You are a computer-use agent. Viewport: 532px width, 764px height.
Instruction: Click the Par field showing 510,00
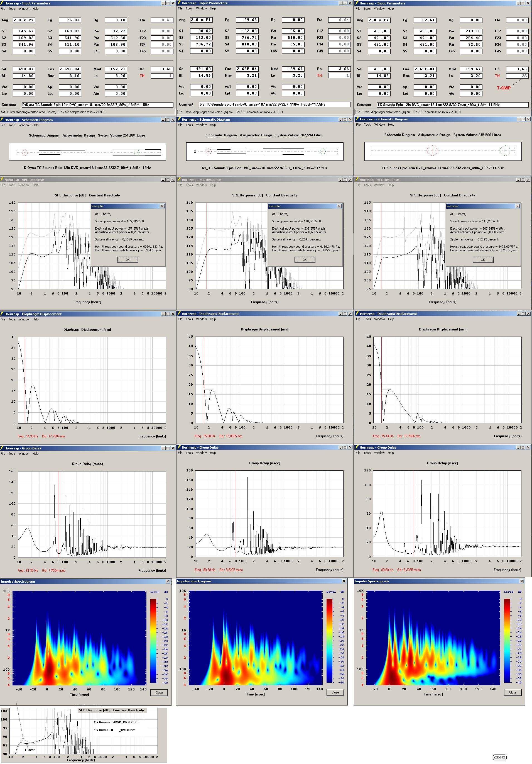click(x=293, y=38)
